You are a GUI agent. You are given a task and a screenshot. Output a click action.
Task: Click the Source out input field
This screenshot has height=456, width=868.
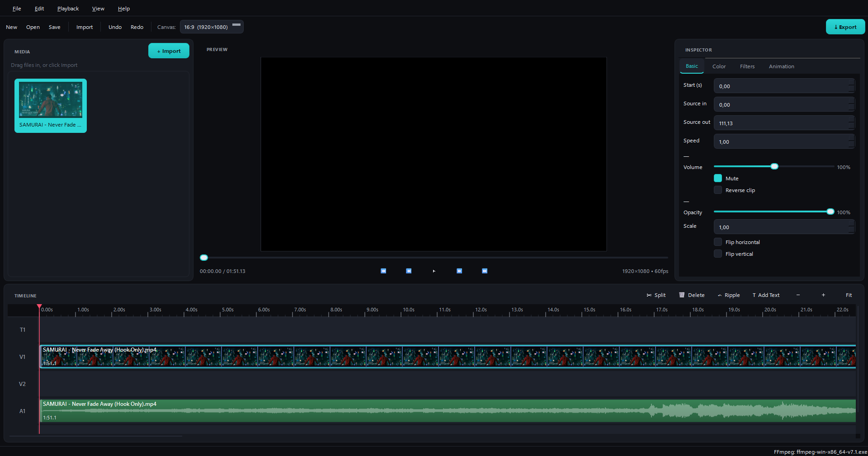pos(784,123)
